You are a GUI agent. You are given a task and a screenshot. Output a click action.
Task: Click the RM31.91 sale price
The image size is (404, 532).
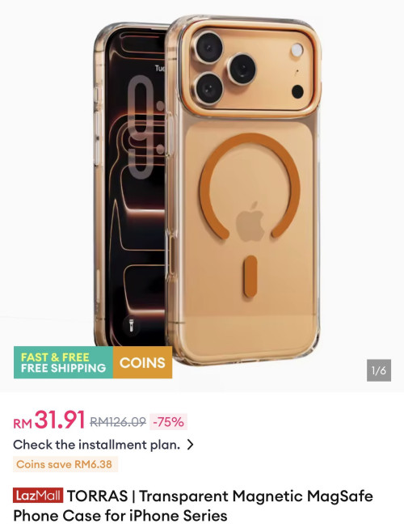[x=48, y=420]
